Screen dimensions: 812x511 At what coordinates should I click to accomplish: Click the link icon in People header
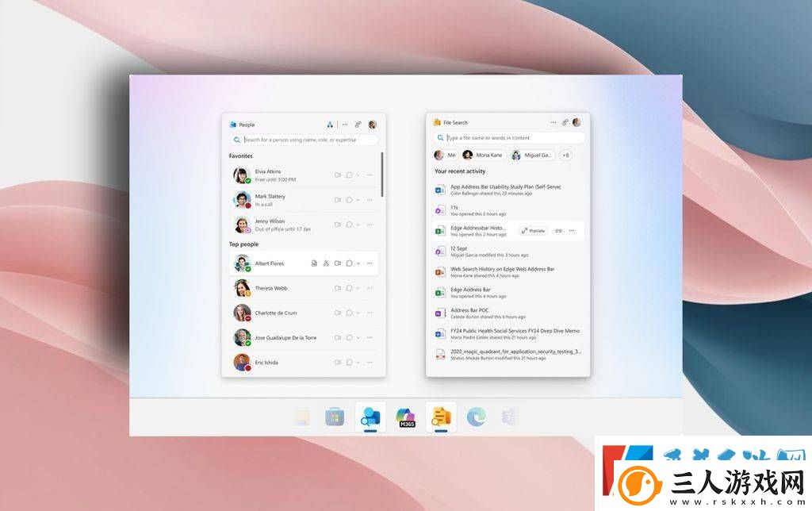[358, 125]
